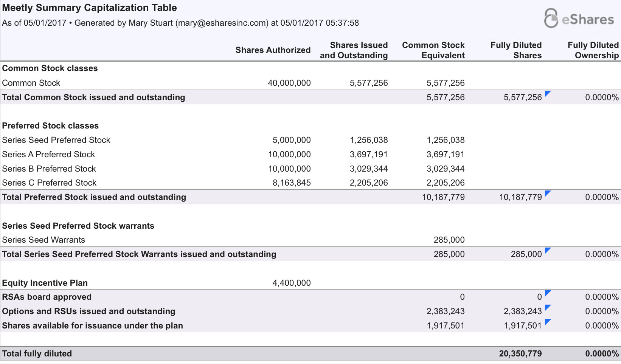The image size is (621, 364).
Task: Click the Meetly Summary Capitalization Table title
Action: 89,8
